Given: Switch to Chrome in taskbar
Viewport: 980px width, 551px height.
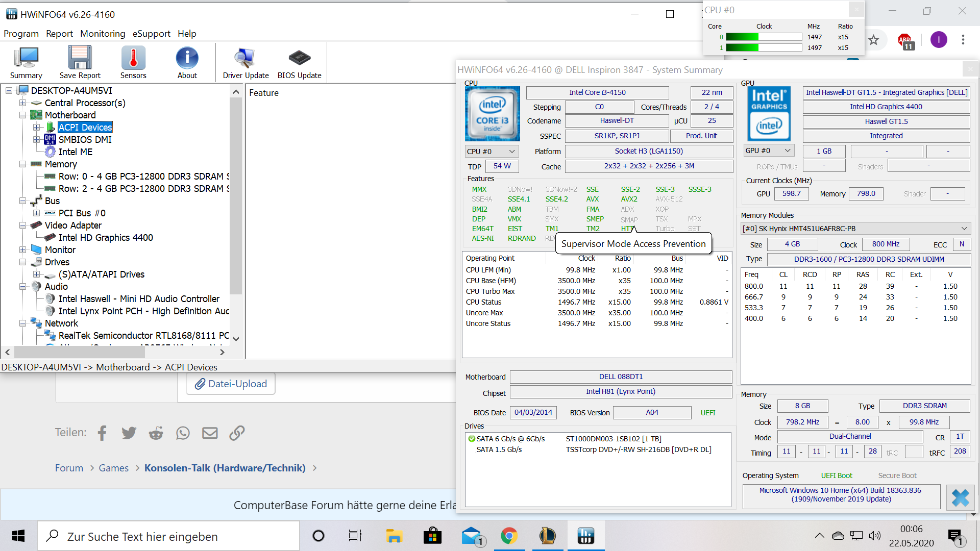Looking at the screenshot, I should 509,536.
